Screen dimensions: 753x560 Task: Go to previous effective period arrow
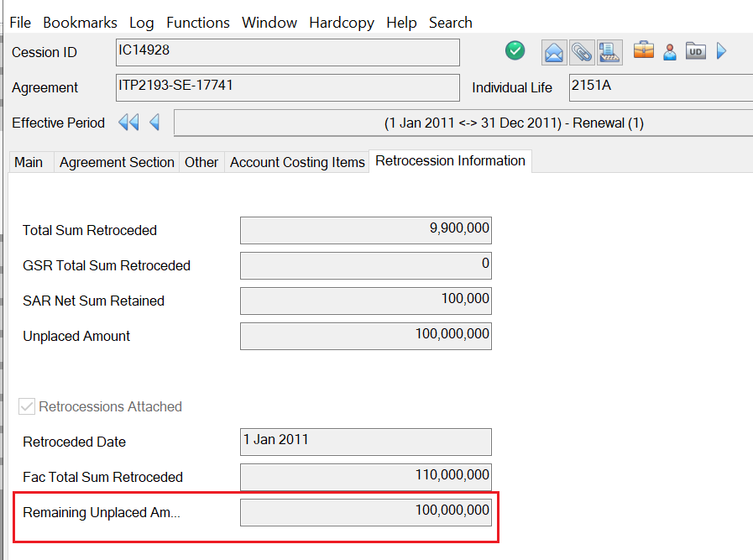click(154, 123)
